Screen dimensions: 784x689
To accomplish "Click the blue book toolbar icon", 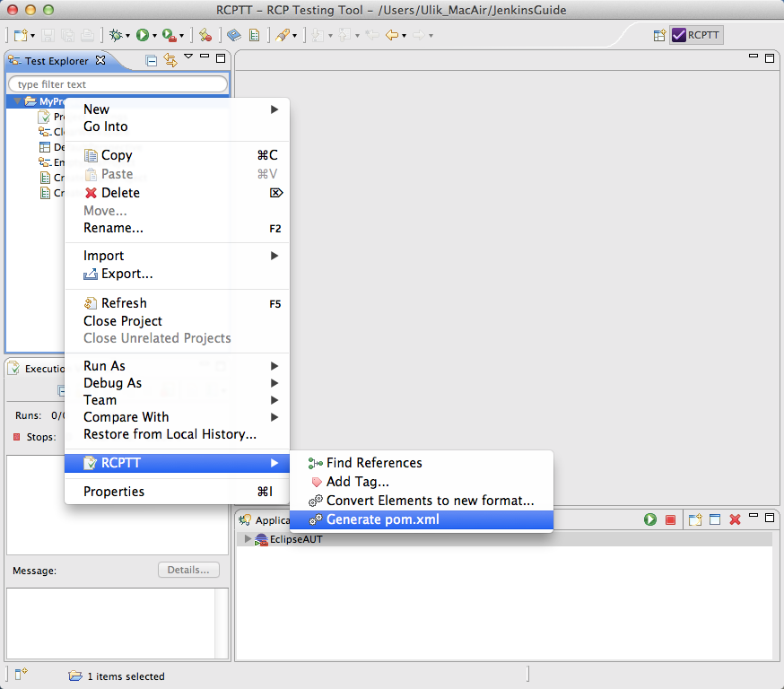I will 233,35.
